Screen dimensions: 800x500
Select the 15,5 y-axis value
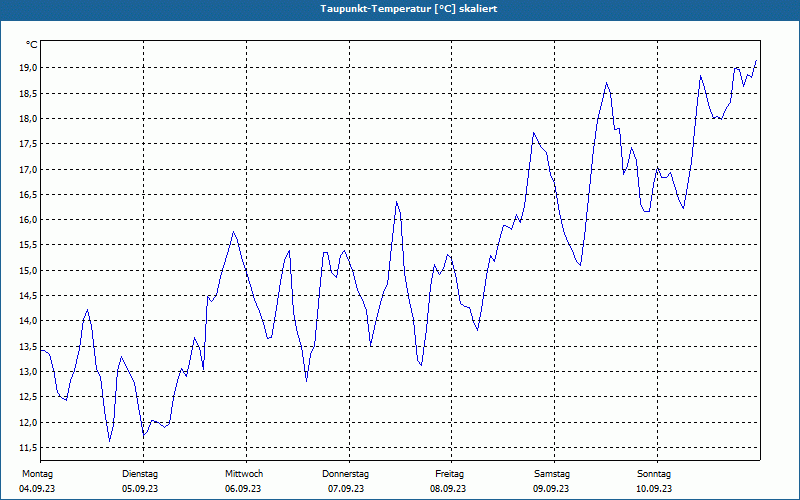click(28, 245)
